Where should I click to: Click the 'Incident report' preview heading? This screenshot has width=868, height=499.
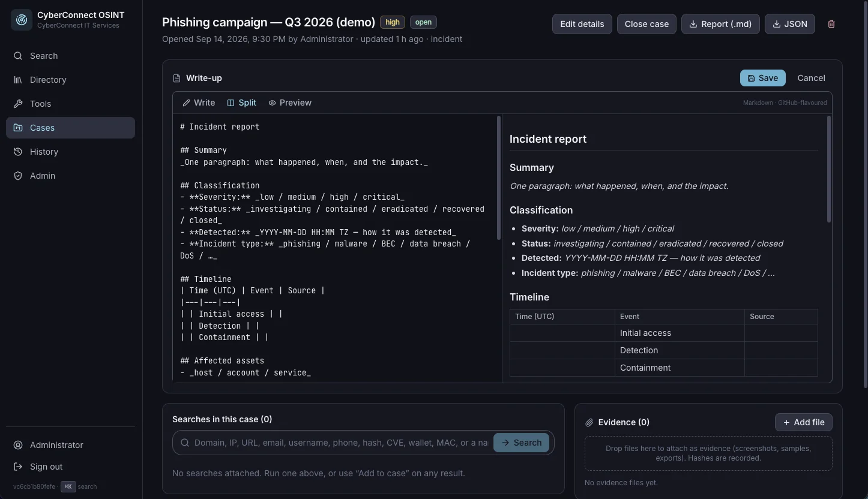pyautogui.click(x=548, y=139)
